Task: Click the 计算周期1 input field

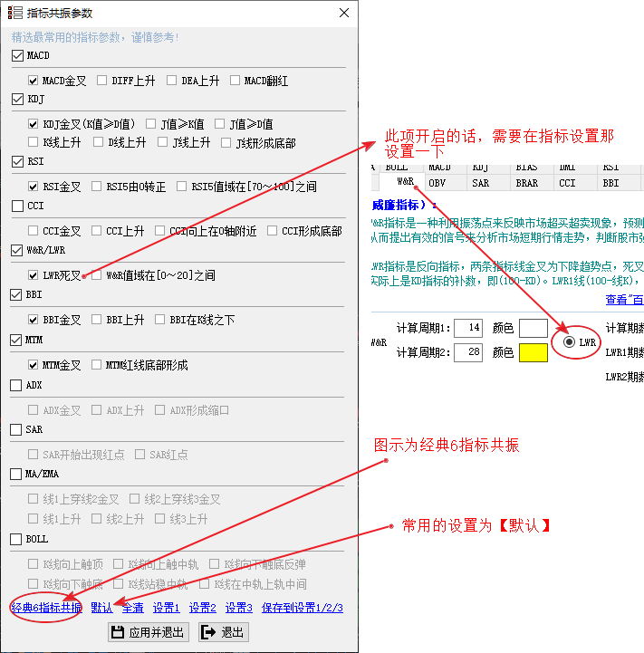Action: 468,328
